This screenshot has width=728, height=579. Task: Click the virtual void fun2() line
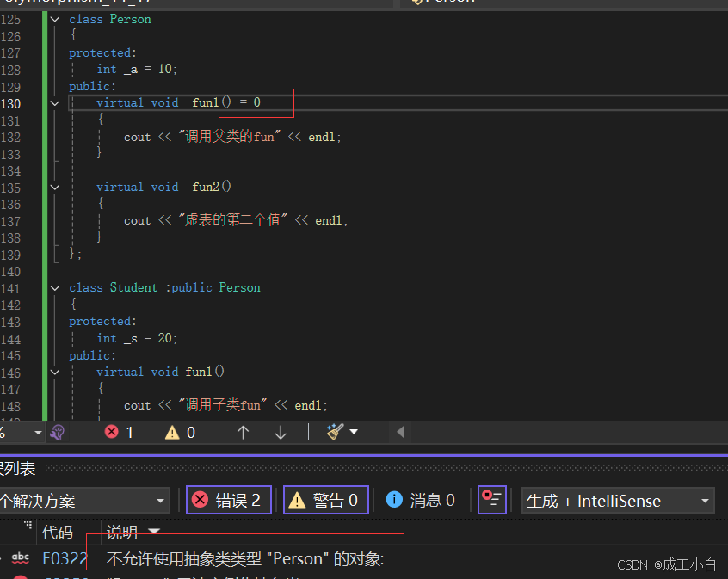(x=163, y=187)
